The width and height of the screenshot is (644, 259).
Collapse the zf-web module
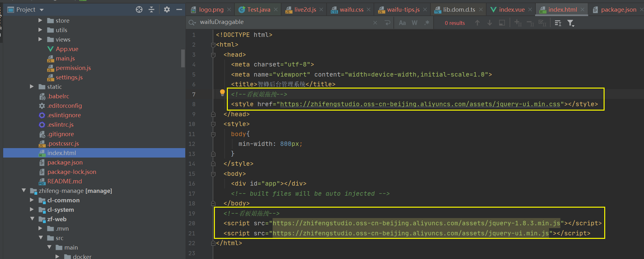click(x=32, y=219)
